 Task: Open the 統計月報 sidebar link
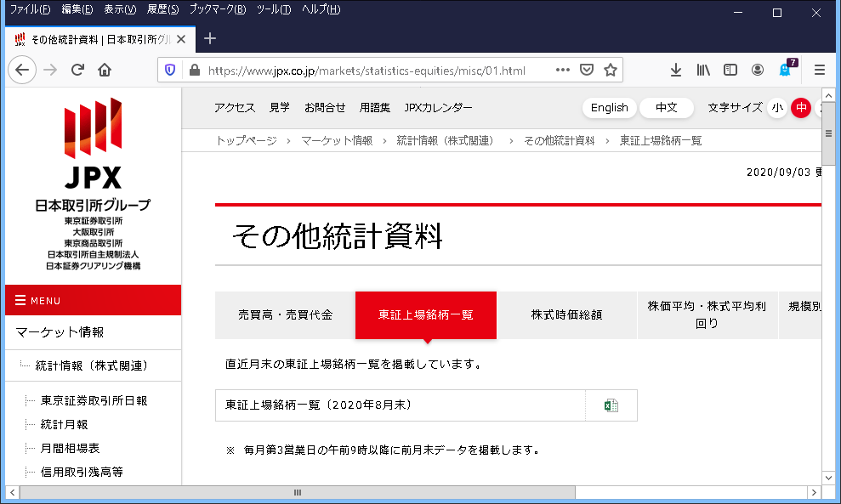coord(64,424)
